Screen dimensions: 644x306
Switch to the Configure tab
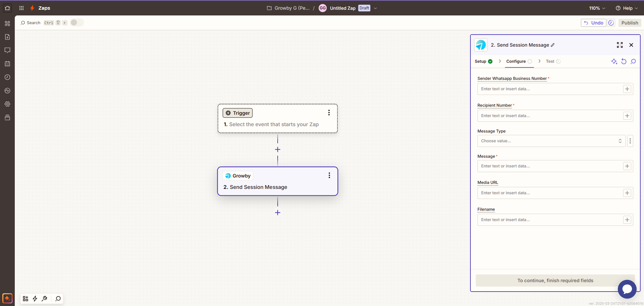[x=519, y=61]
